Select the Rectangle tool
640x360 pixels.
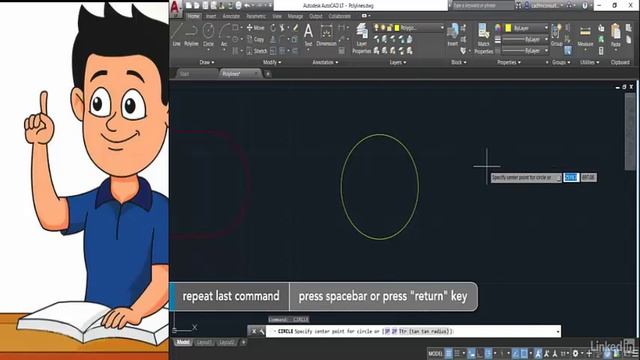(x=235, y=28)
